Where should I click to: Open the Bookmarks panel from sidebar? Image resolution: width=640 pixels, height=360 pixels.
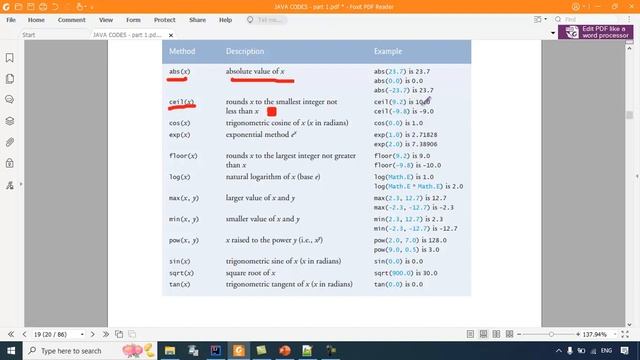pyautogui.click(x=9, y=58)
